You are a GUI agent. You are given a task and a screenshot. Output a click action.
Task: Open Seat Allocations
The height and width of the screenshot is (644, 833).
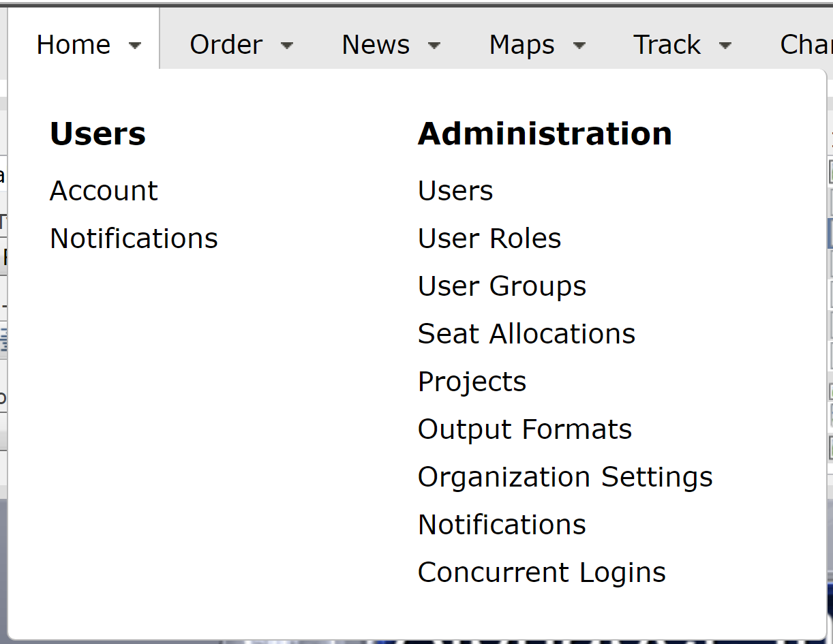tap(526, 334)
